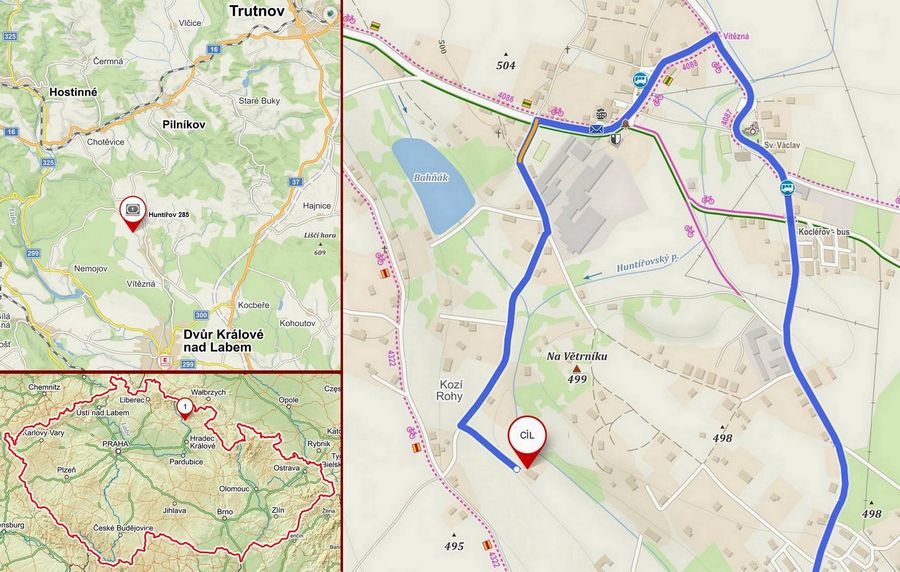Click the Trutnov city label
This screenshot has height=572, width=900.
[257, 10]
